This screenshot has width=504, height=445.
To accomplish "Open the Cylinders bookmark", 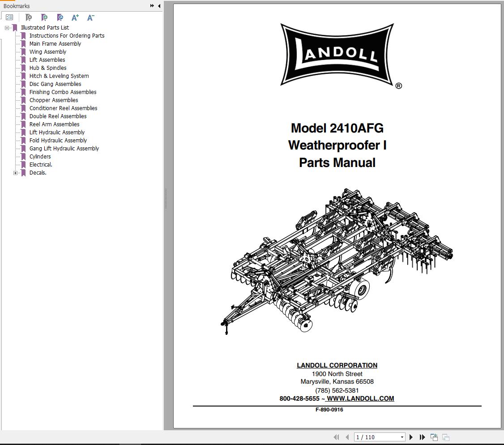I will tap(40, 156).
